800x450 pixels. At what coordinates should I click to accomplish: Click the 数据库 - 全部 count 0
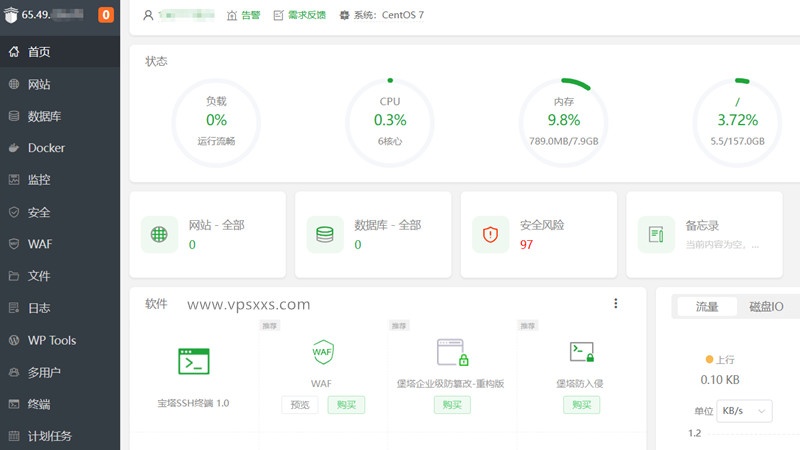(358, 245)
